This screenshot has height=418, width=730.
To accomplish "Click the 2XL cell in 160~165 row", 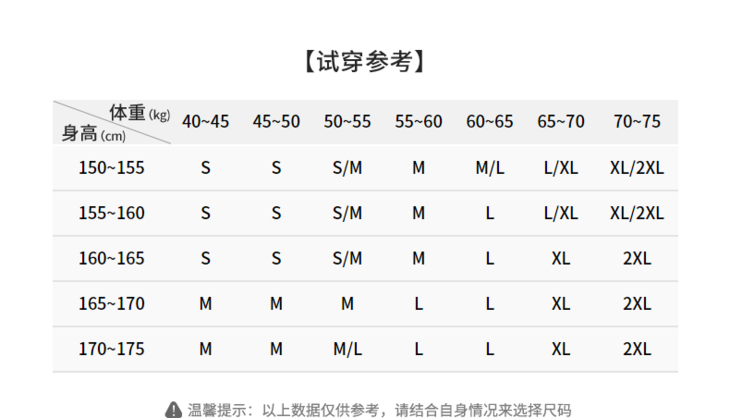I will tap(637, 258).
